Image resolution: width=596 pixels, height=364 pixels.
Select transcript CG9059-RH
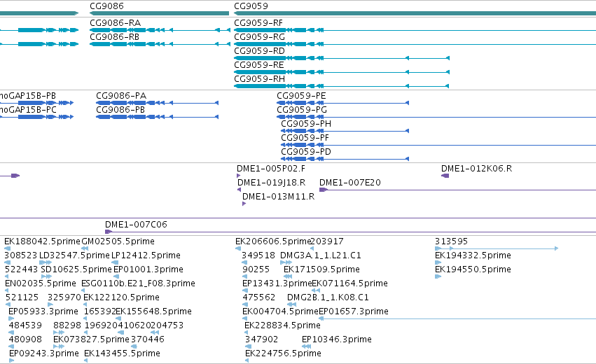(x=260, y=79)
